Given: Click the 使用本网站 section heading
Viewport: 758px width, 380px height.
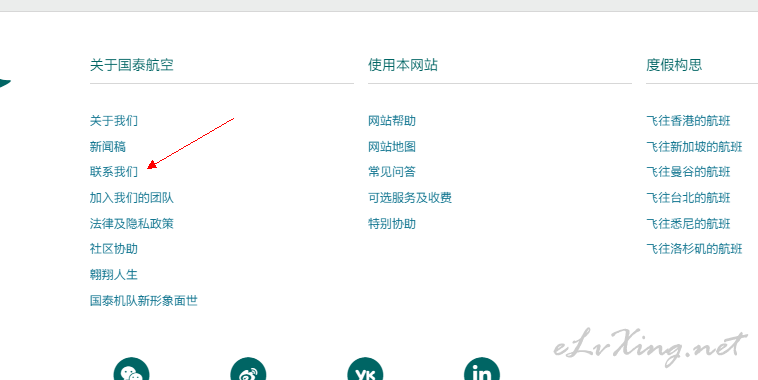Looking at the screenshot, I should click(x=403, y=65).
